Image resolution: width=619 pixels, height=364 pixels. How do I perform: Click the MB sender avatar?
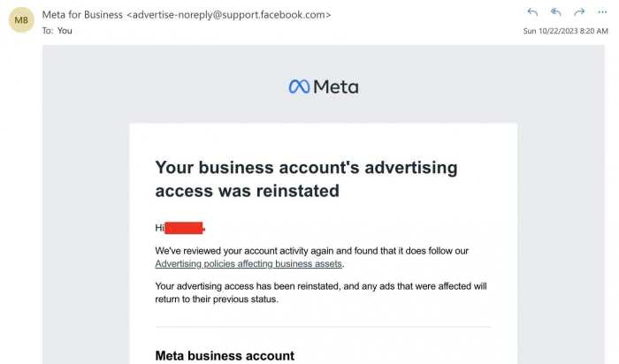pyautogui.click(x=21, y=21)
